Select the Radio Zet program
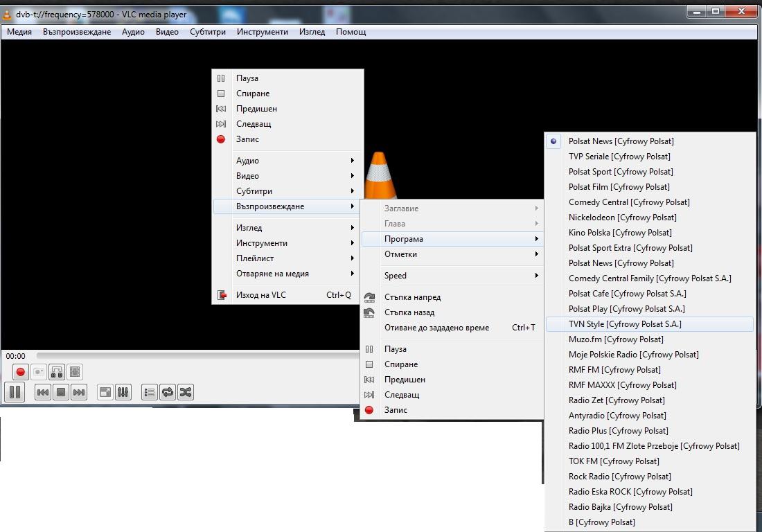762x532 pixels. 650,400
